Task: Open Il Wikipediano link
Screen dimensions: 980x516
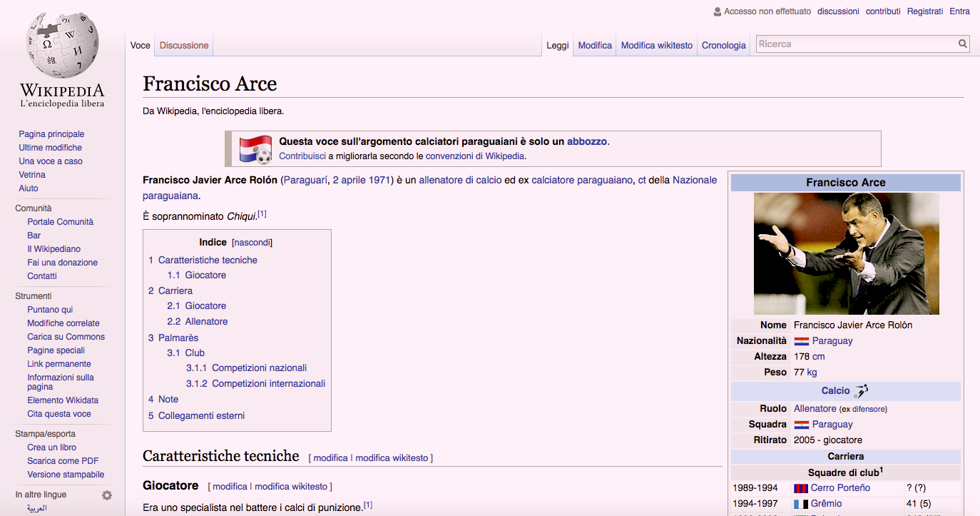Action: (x=54, y=249)
